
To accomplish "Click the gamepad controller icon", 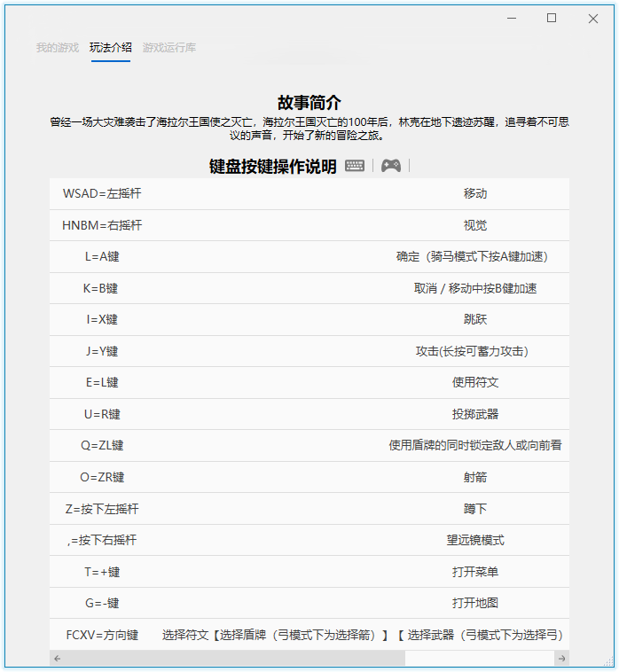I will pyautogui.click(x=390, y=166).
